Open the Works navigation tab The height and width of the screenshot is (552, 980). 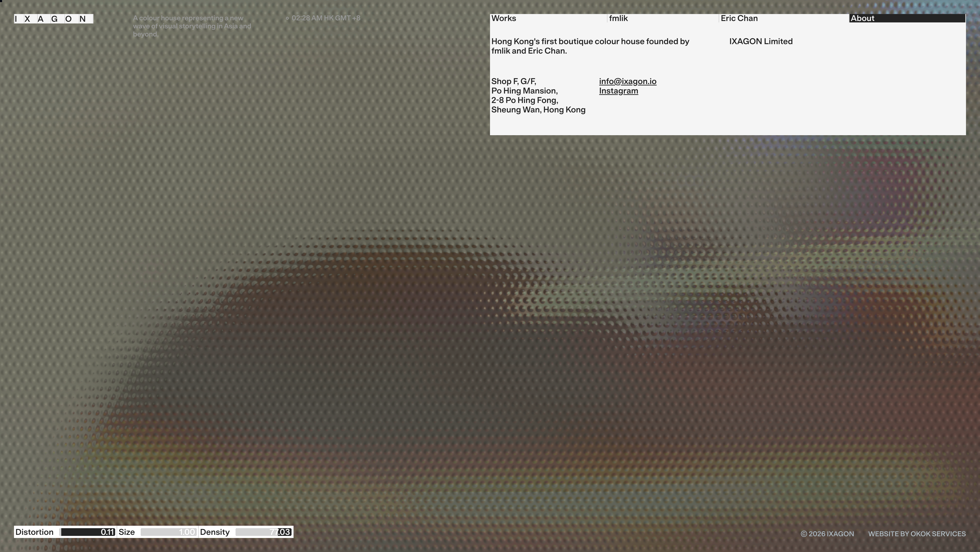(548, 18)
